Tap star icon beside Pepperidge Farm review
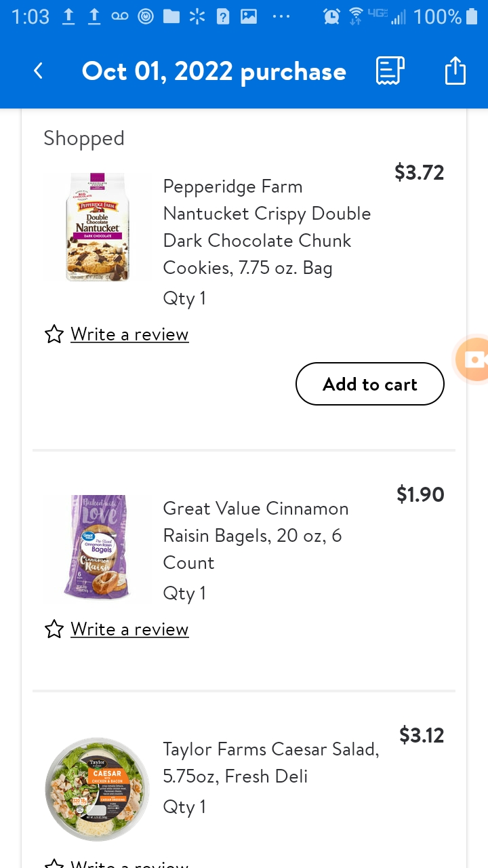 [54, 334]
